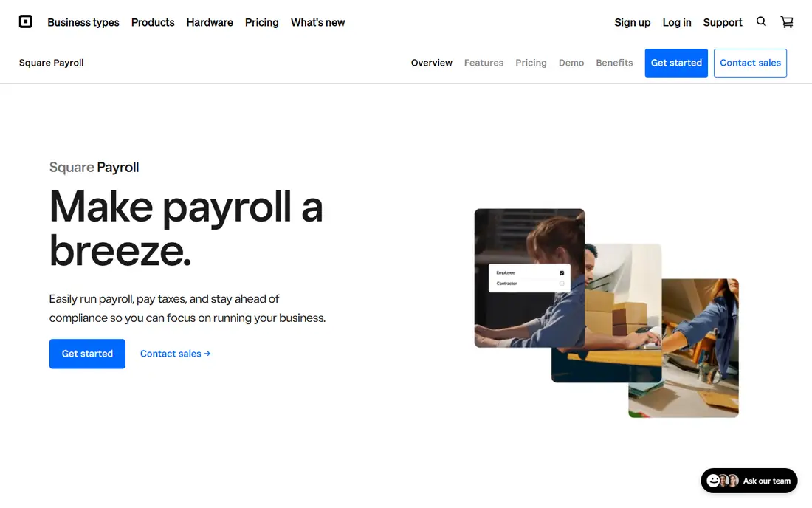812x508 pixels.
Task: Click the Square Payroll sub-header title
Action: (51, 63)
